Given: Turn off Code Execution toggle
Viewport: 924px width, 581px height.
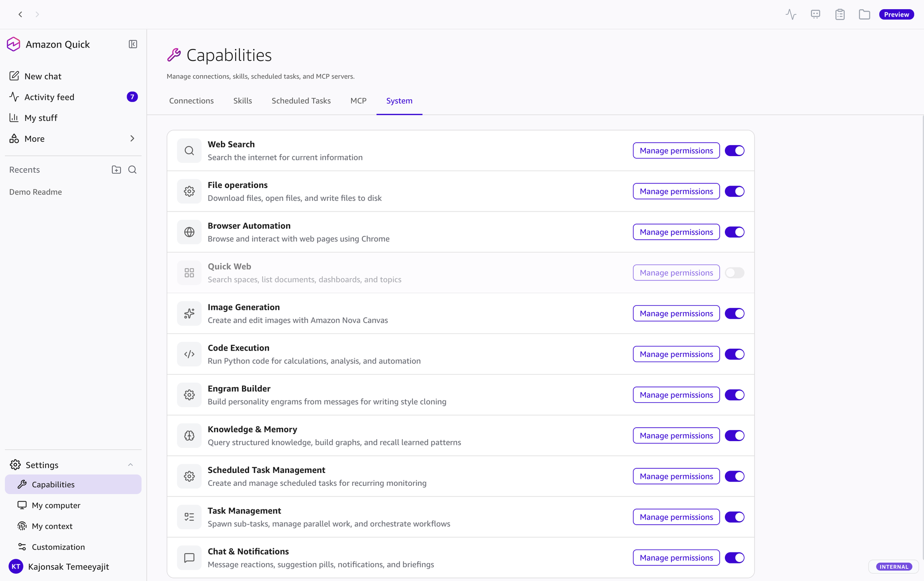Looking at the screenshot, I should tap(735, 354).
